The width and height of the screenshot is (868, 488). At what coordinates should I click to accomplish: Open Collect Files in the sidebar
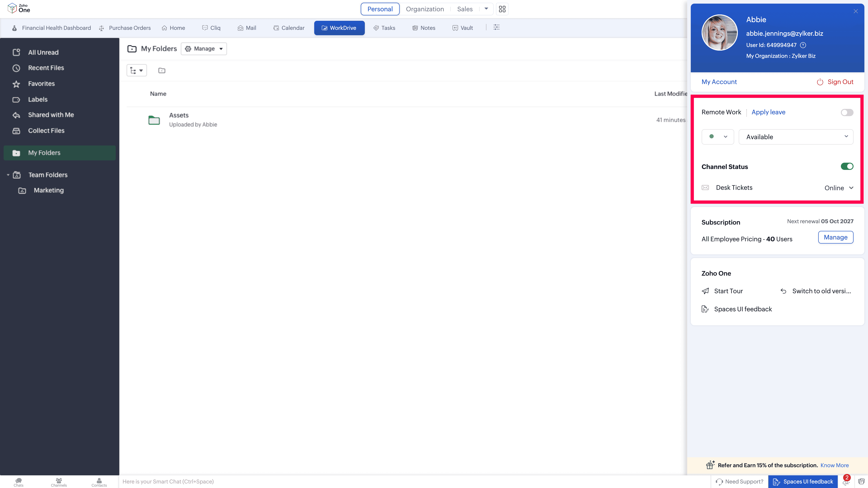pyautogui.click(x=46, y=131)
